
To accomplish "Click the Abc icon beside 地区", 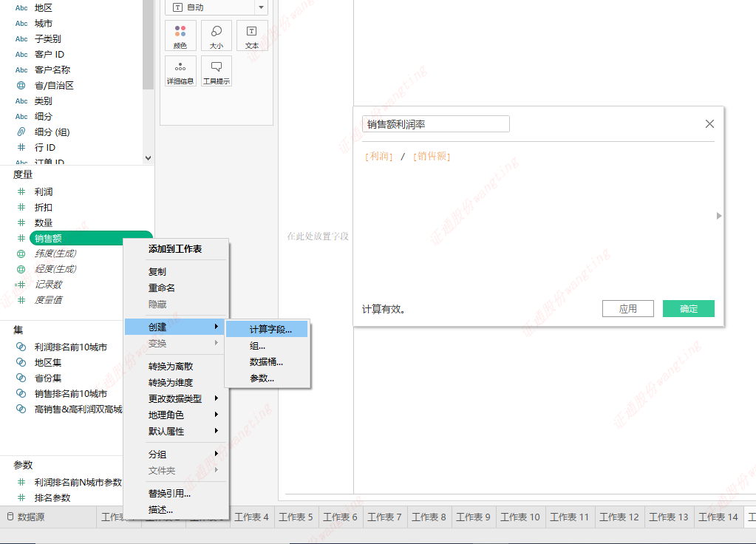I will tap(21, 7).
